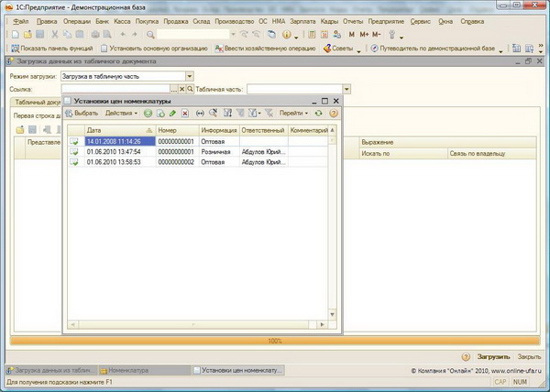Click the 100% progress bar
The width and height of the screenshot is (550, 392).
click(275, 341)
